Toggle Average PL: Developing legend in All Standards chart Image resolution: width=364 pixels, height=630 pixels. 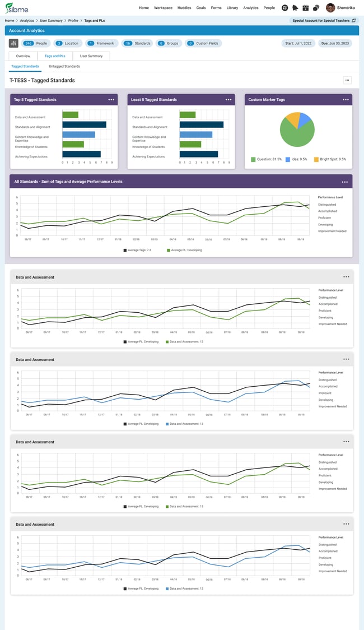[184, 251]
